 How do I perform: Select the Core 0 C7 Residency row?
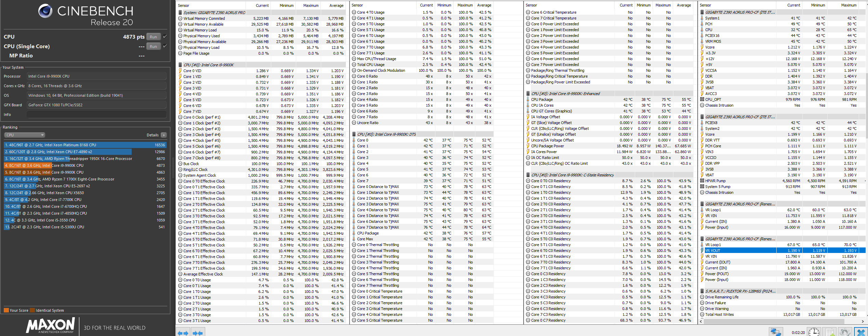[609, 320]
